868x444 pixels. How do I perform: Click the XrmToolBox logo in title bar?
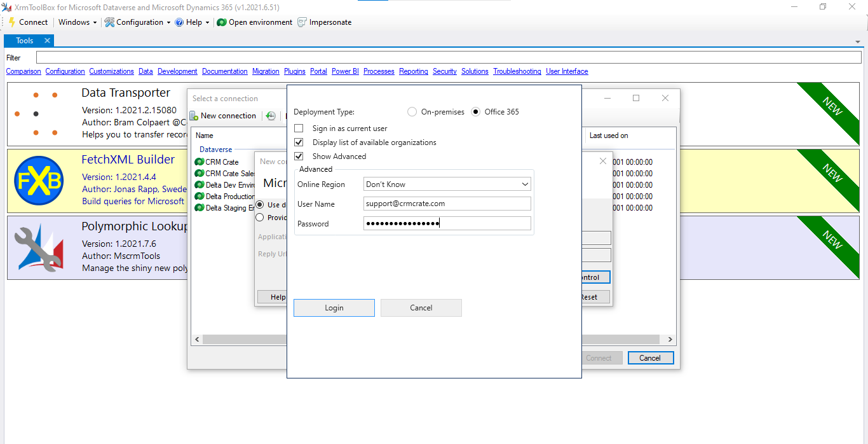[6, 6]
